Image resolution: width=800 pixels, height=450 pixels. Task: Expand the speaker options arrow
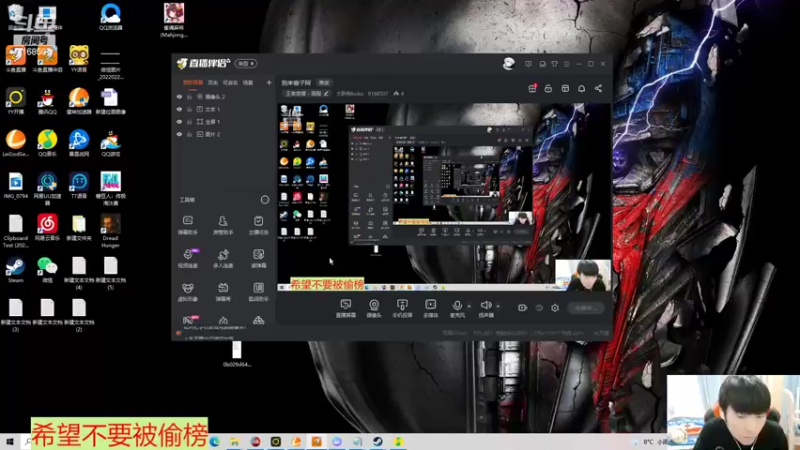[498, 307]
